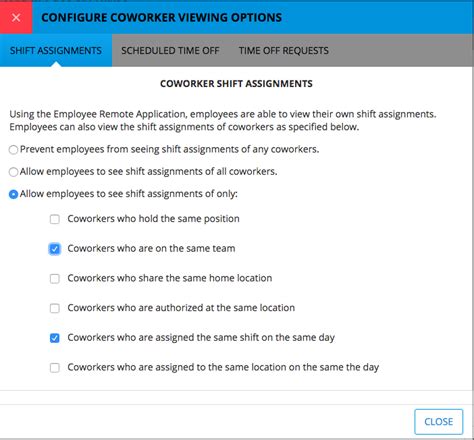
Task: Dismiss dialog with the red X icon
Action: [x=16, y=17]
